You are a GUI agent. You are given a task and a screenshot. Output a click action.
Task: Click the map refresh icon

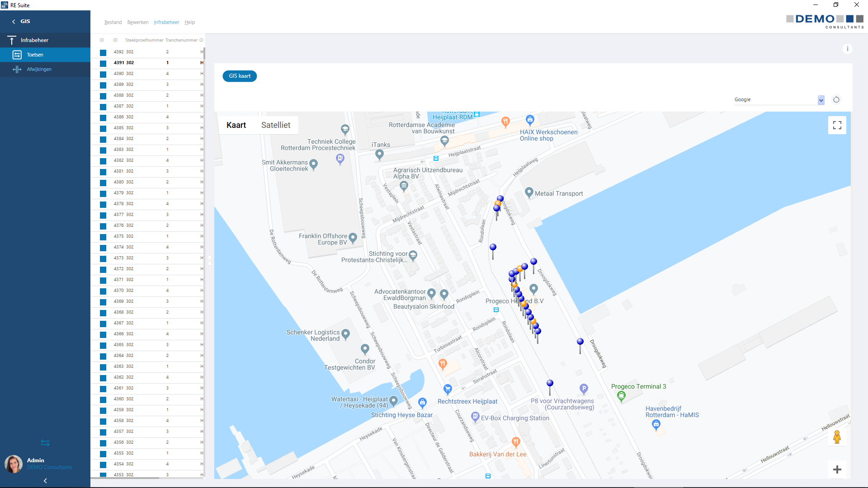[836, 100]
